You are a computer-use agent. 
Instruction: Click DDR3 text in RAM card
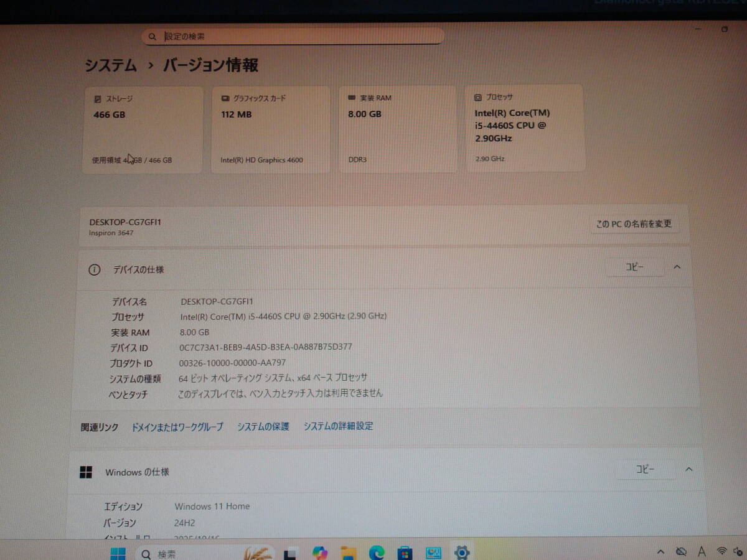[357, 159]
